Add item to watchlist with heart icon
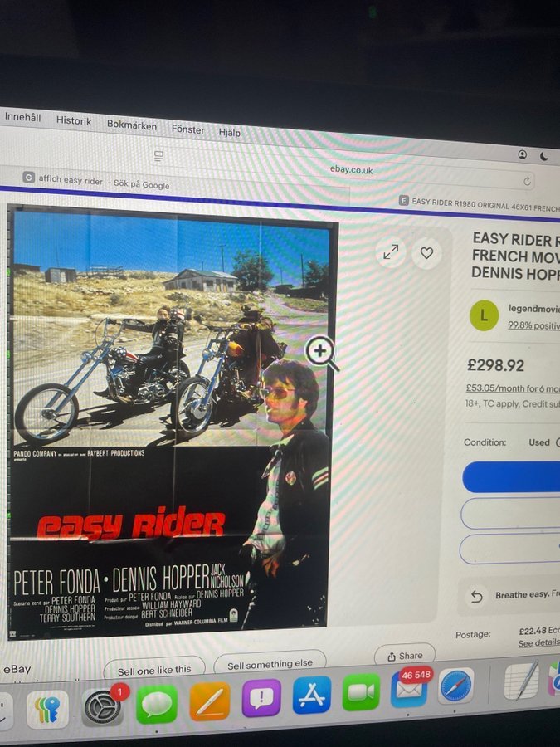 (426, 253)
